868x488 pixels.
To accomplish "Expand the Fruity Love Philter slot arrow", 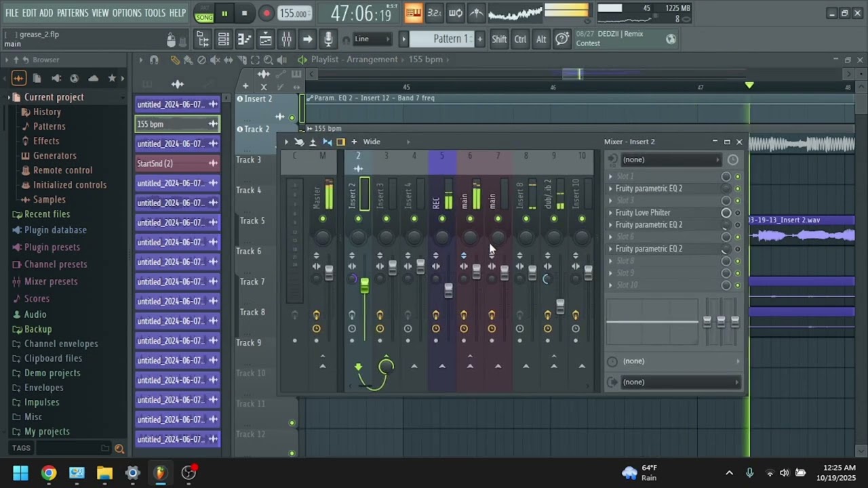I will tap(610, 213).
